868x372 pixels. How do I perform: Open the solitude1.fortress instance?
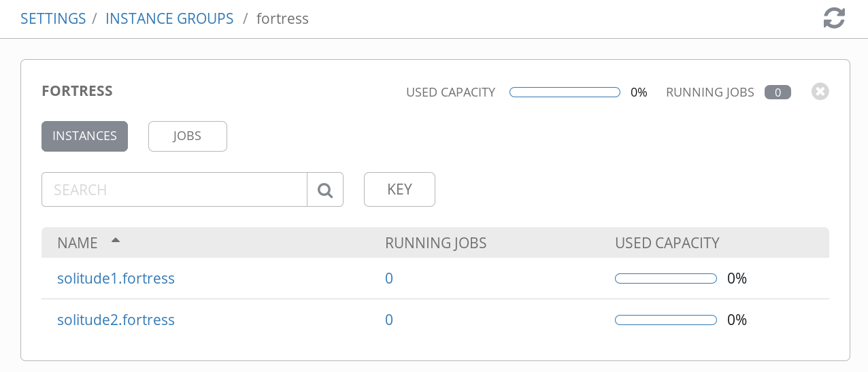click(116, 278)
